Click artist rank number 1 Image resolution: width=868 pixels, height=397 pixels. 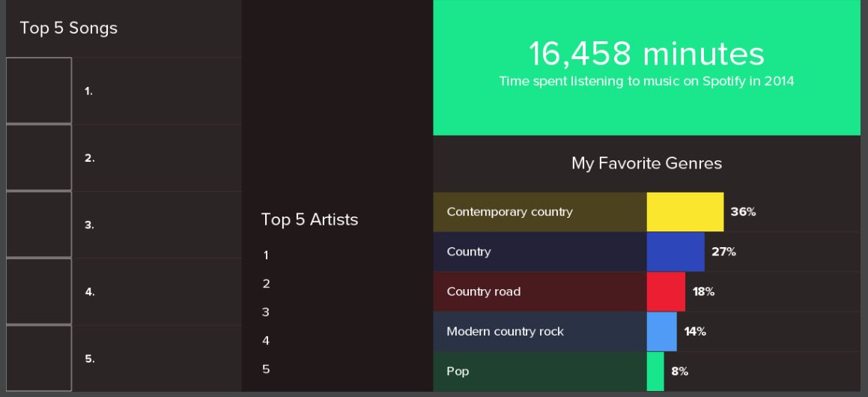[266, 255]
